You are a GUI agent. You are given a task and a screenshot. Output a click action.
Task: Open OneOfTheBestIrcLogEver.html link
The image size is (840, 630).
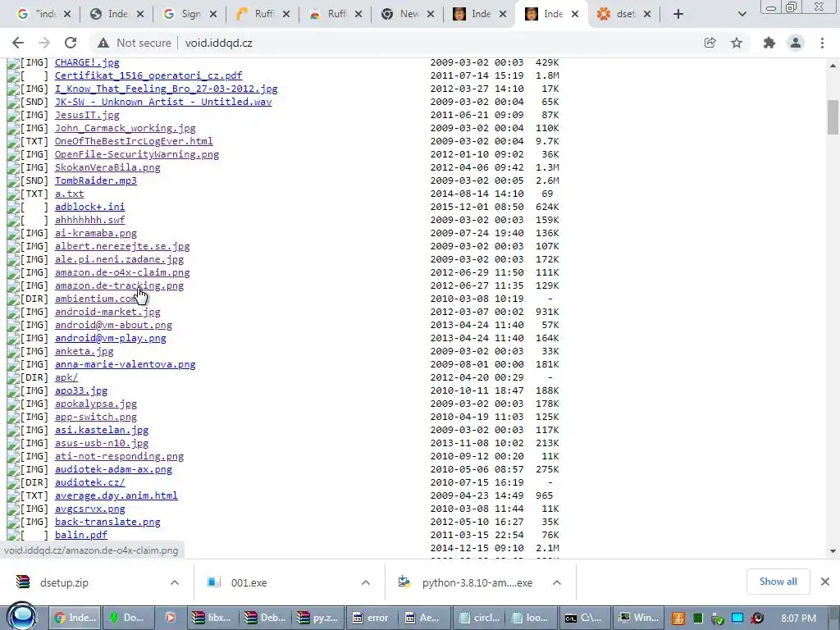pos(134,141)
